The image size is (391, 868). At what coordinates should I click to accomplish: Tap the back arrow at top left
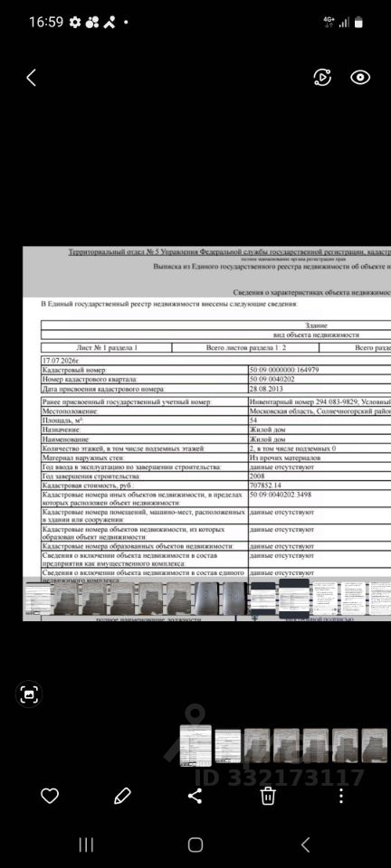point(31,78)
